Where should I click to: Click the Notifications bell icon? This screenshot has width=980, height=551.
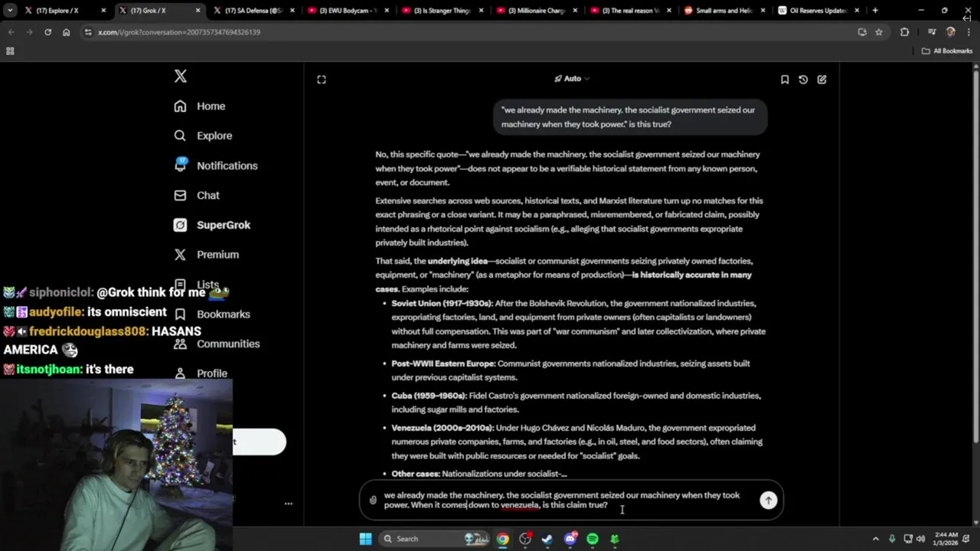(x=180, y=165)
